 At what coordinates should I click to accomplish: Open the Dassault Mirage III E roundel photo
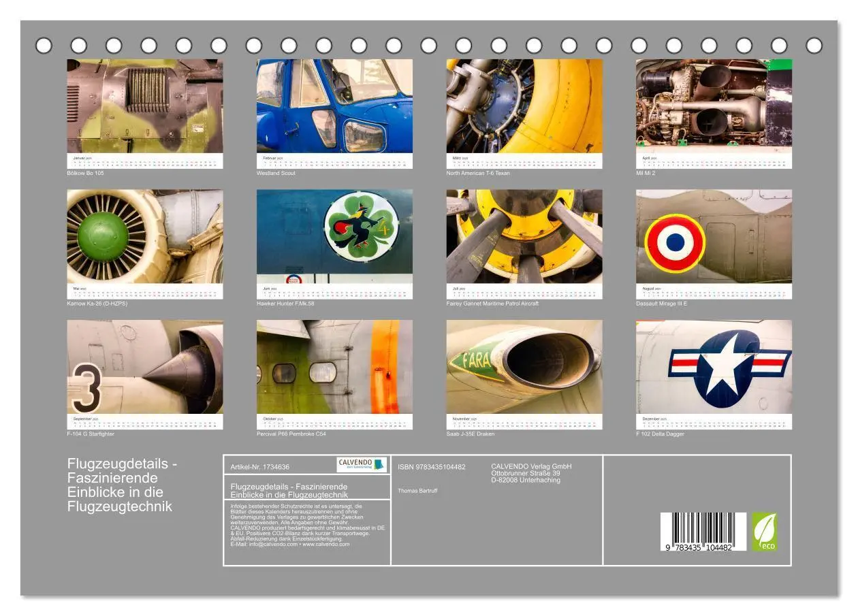[x=714, y=236]
